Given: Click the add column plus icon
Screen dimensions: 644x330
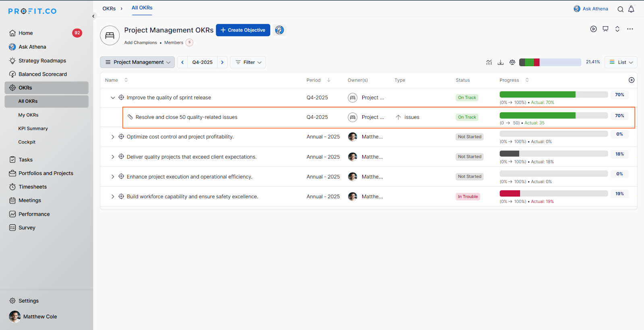Looking at the screenshot, I should tap(632, 80).
